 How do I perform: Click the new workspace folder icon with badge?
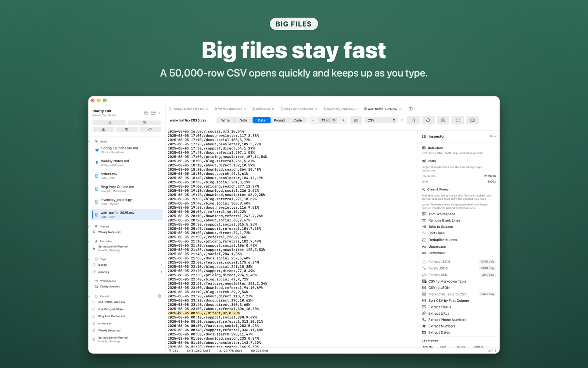(x=153, y=113)
